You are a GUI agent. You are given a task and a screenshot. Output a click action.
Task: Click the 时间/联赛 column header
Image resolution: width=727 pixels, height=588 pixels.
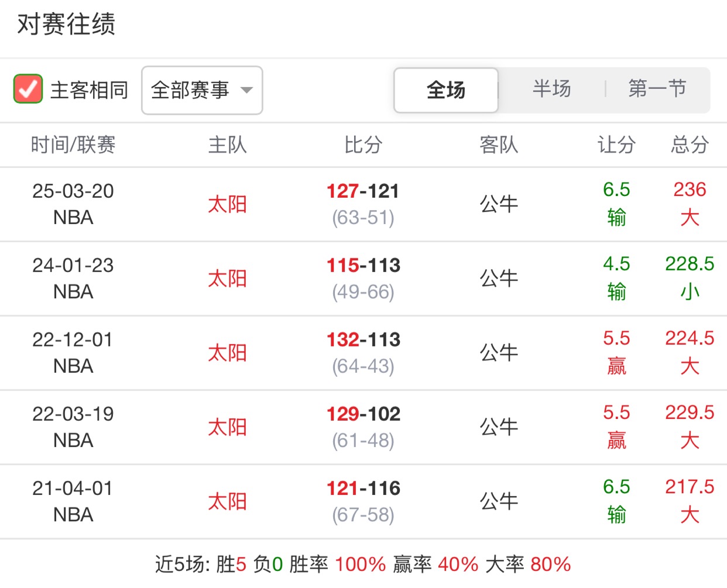click(x=73, y=145)
